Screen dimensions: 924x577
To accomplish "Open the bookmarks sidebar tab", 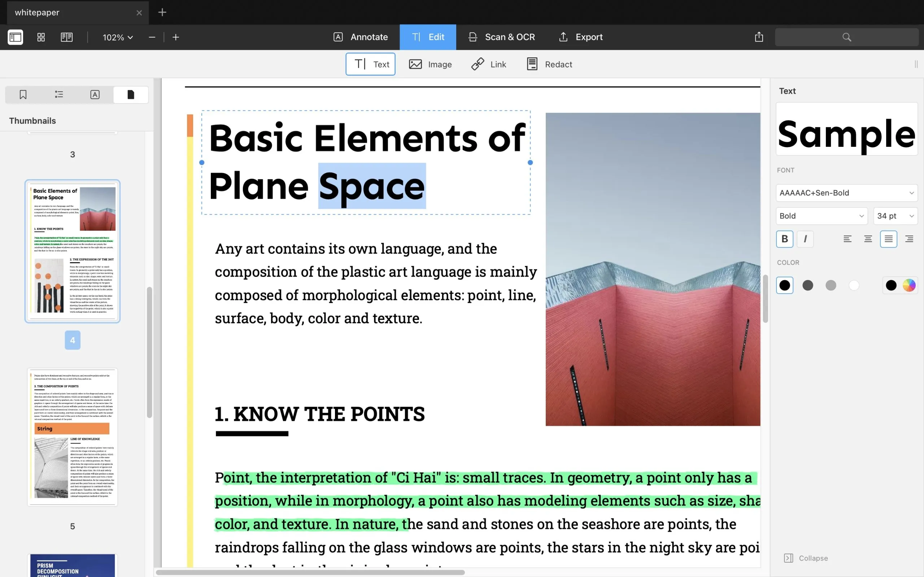I will [x=23, y=94].
